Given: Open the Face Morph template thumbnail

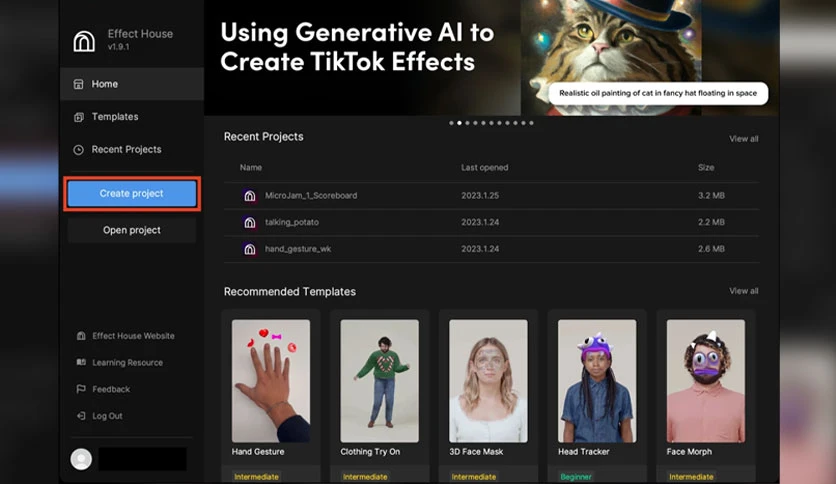Looking at the screenshot, I should click(706, 381).
